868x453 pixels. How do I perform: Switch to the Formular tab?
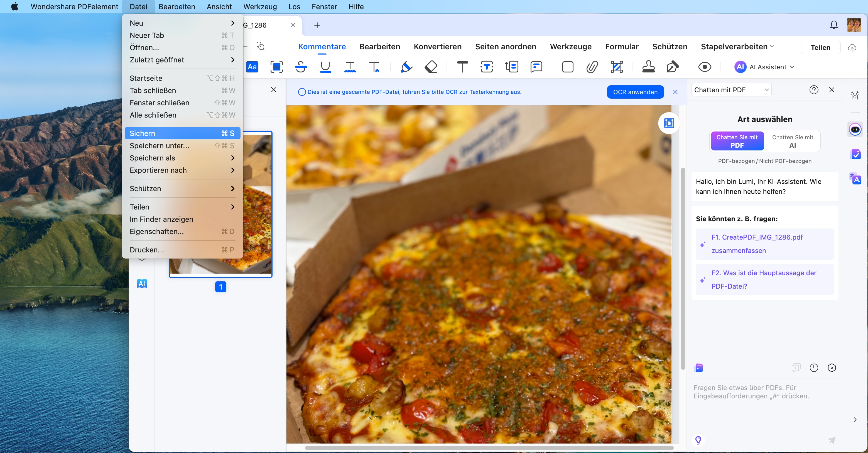[622, 47]
